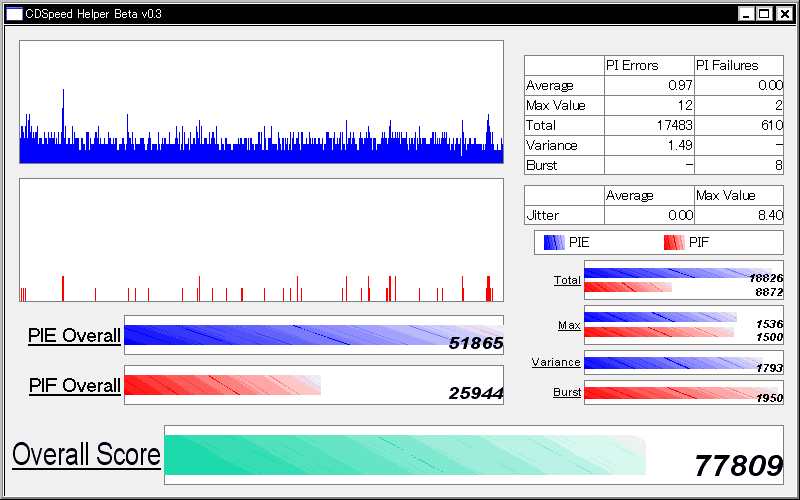This screenshot has width=800, height=500.
Task: Click the green Overall Score bar
Action: point(405,455)
